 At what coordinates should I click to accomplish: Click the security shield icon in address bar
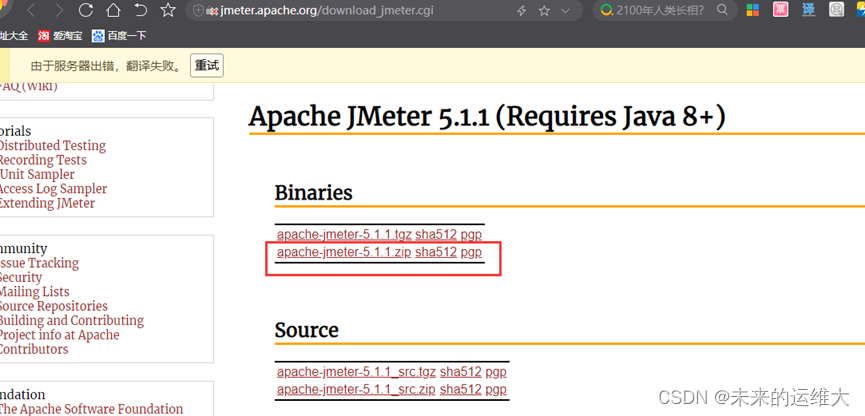199,10
